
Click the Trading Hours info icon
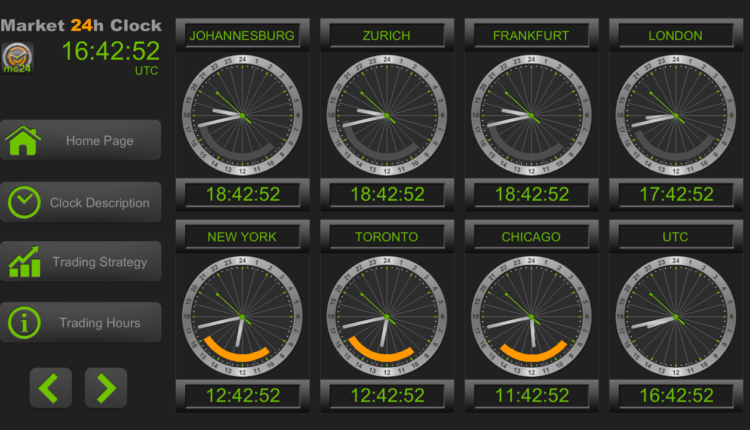click(24, 323)
